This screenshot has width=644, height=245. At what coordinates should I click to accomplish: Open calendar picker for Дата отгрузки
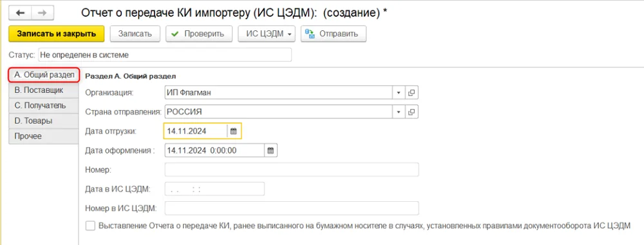coord(234,131)
